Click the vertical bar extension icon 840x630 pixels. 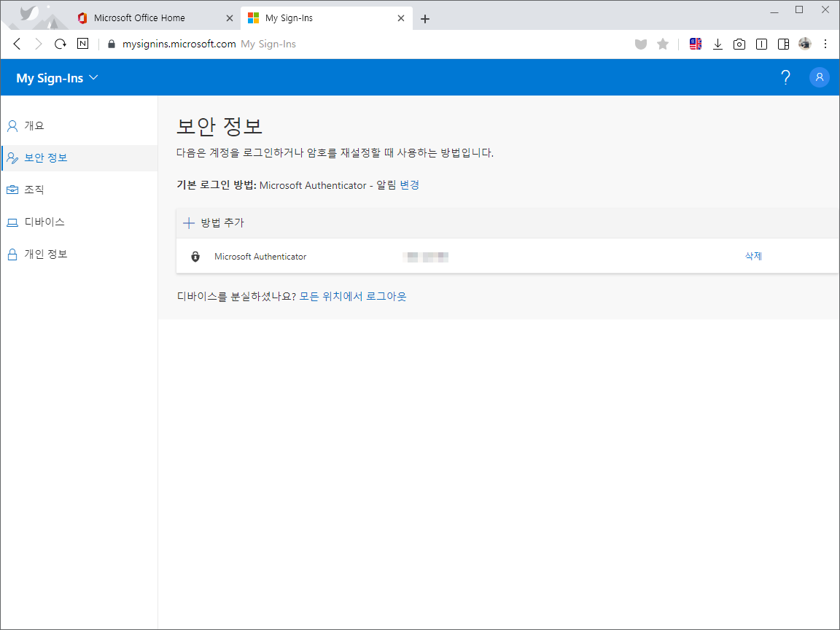[761, 44]
